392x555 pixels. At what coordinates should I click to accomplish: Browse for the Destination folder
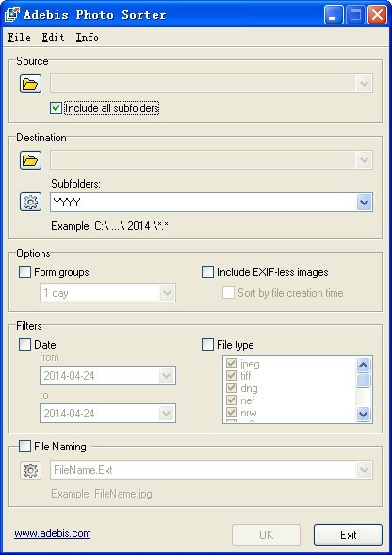click(30, 160)
